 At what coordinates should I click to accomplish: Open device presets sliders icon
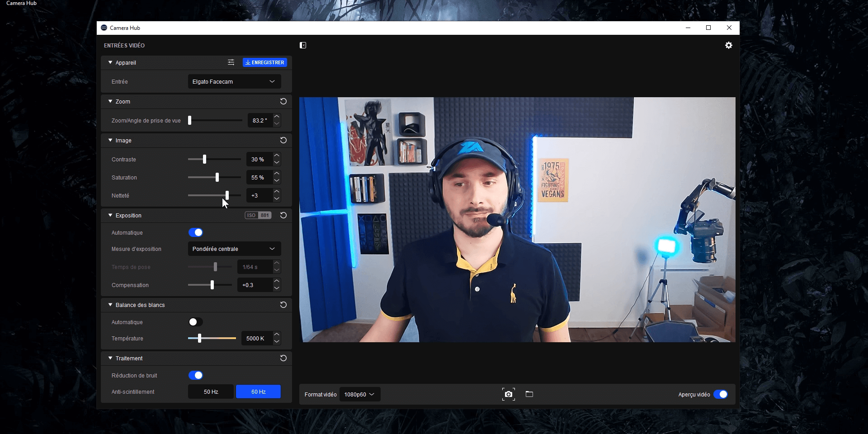231,62
